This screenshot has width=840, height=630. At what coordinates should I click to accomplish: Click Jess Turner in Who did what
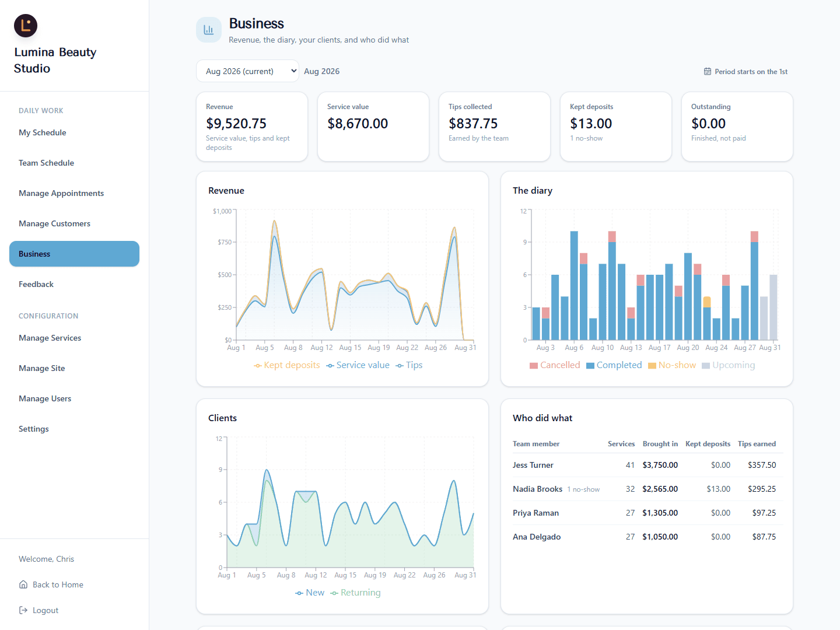[x=533, y=465]
